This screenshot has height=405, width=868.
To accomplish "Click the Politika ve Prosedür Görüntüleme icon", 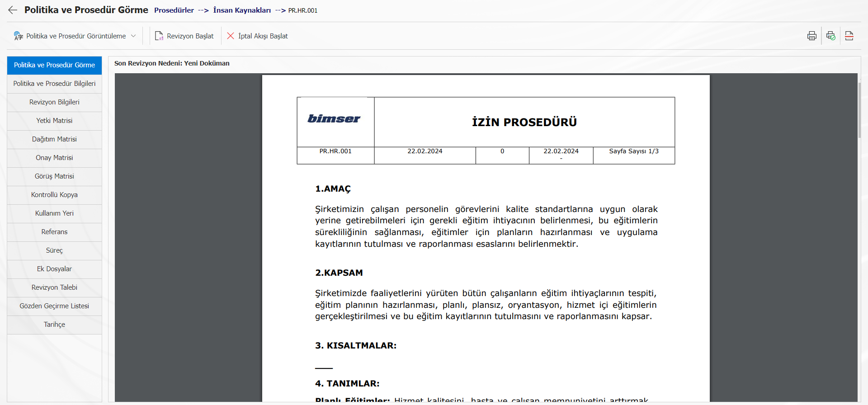I will 19,36.
